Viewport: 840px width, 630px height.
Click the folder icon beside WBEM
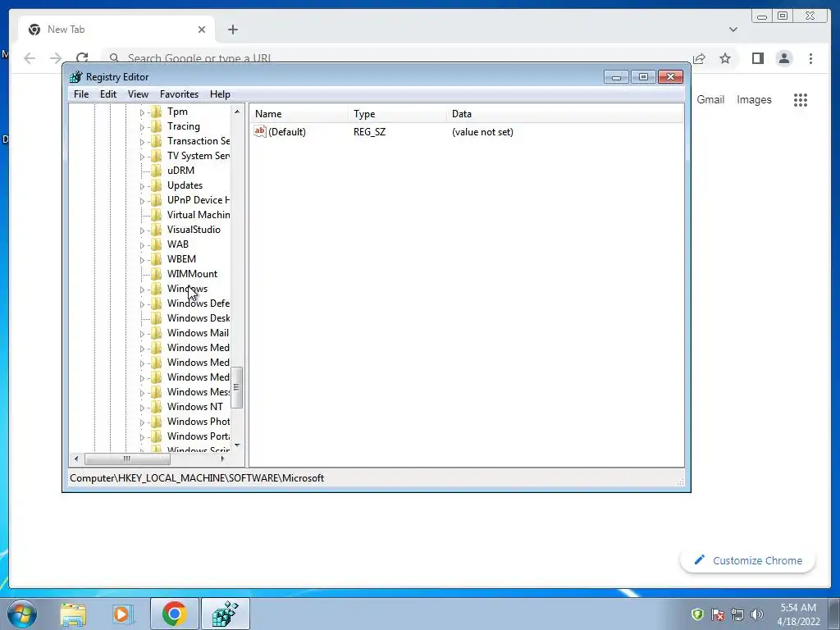click(x=157, y=259)
